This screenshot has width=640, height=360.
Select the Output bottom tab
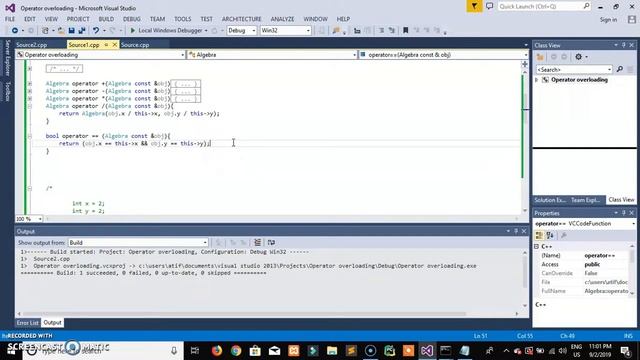pyautogui.click(x=52, y=323)
